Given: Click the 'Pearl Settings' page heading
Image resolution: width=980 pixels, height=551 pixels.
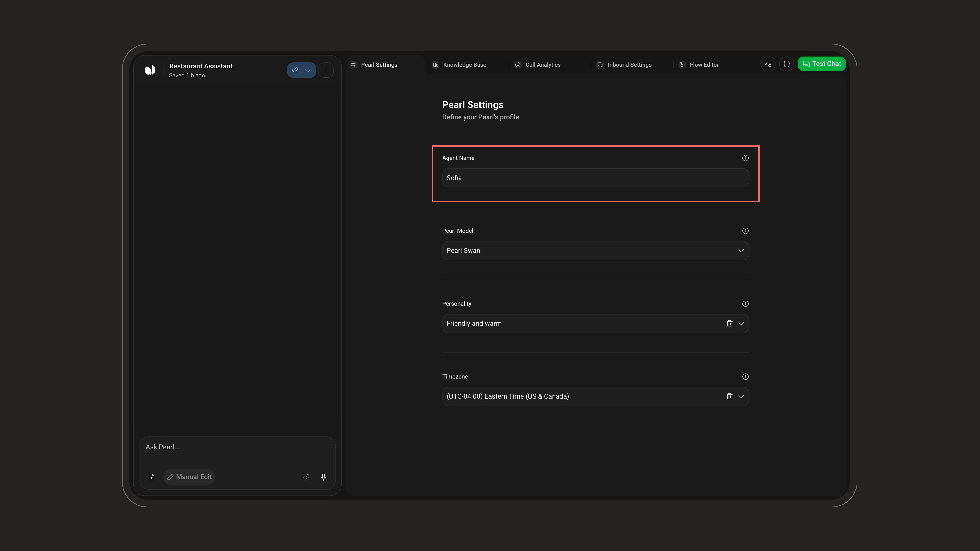Looking at the screenshot, I should [x=473, y=105].
